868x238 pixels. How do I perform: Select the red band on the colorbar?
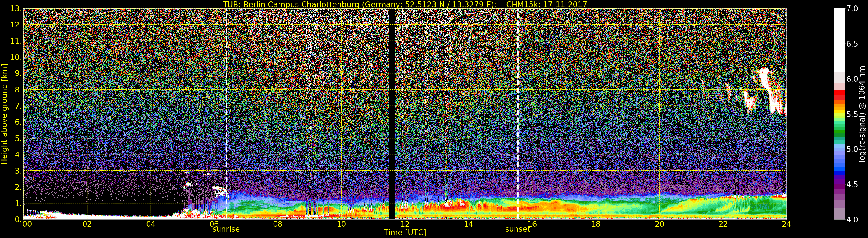[x=839, y=94]
